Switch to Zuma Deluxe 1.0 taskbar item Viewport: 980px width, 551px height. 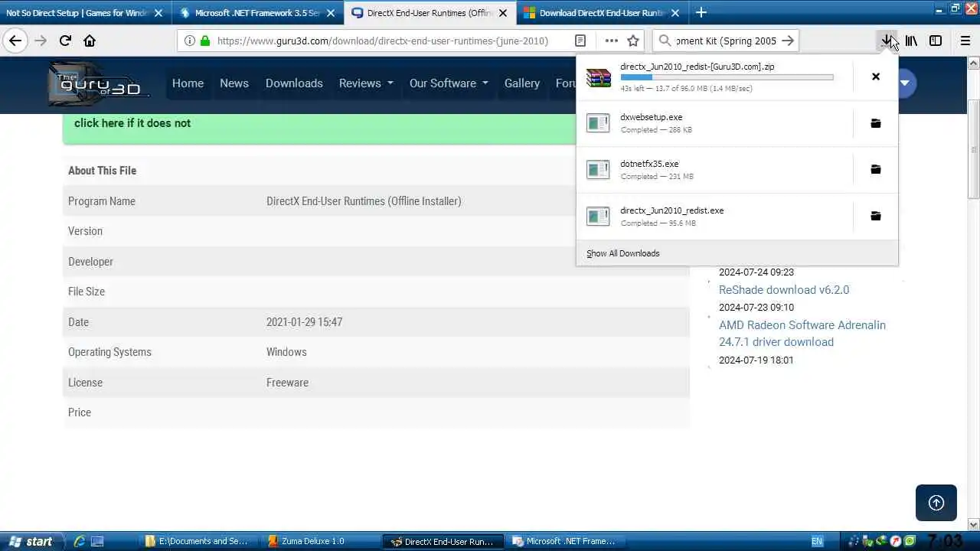320,541
